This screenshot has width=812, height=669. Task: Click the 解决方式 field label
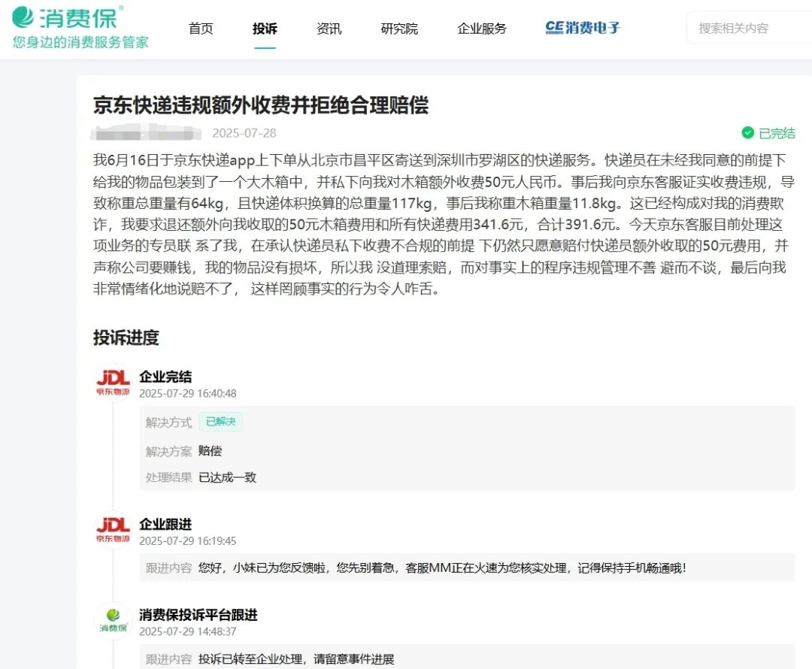pyautogui.click(x=169, y=422)
